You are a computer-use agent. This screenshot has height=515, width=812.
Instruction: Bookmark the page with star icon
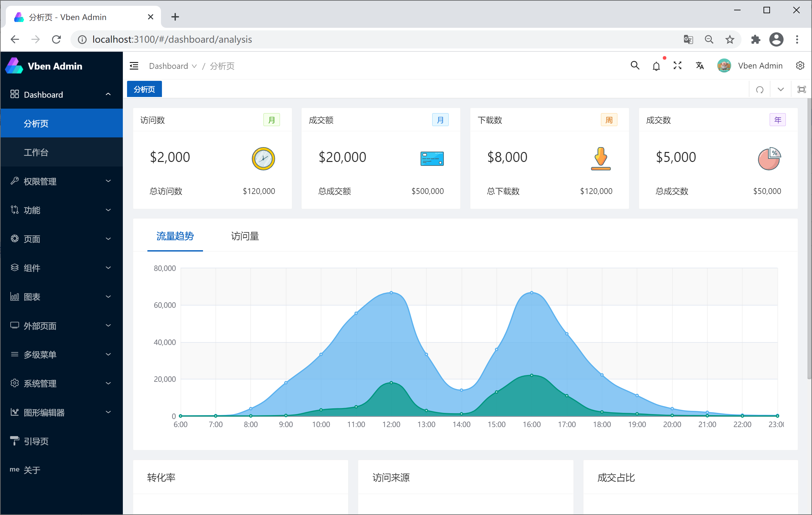729,39
